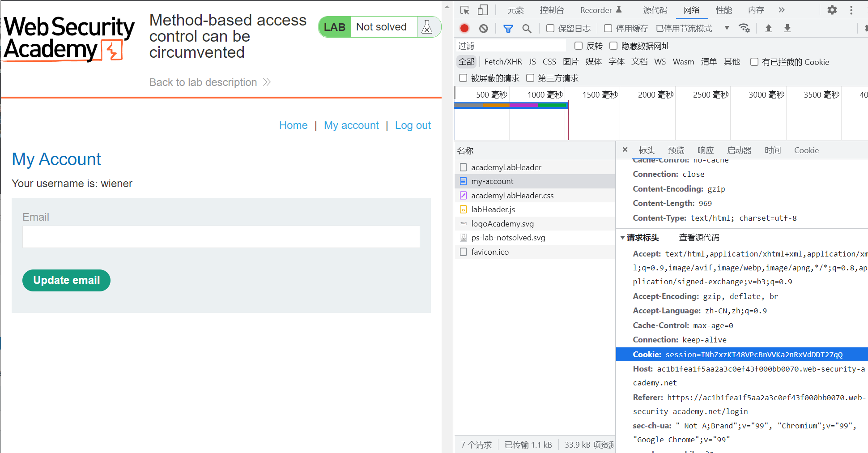The width and height of the screenshot is (868, 453).
Task: Stop recording network log red button
Action: coord(464,28)
